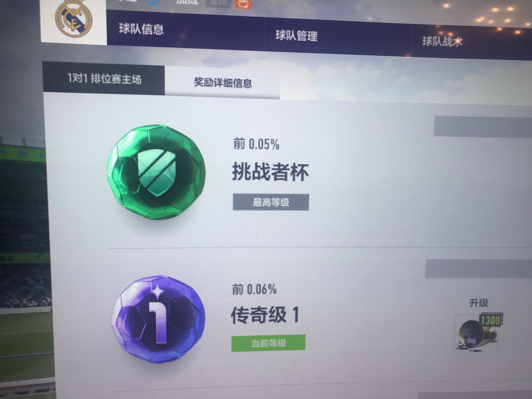The height and width of the screenshot is (399, 532).
Task: Click the 传奇级 1 rank title
Action: pos(265,315)
